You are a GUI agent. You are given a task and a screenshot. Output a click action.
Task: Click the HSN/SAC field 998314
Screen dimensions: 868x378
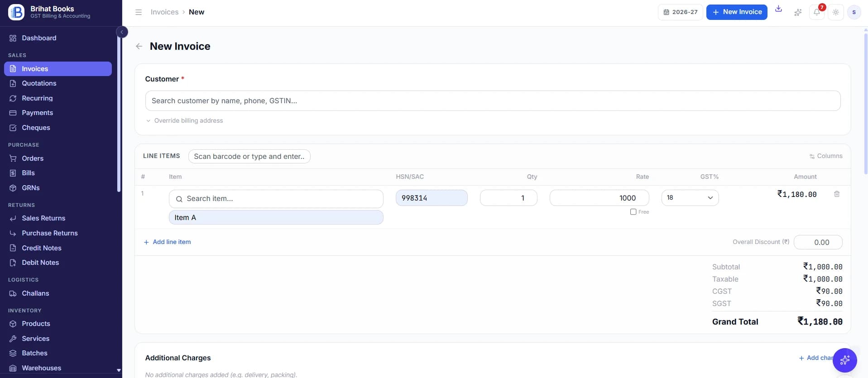432,198
